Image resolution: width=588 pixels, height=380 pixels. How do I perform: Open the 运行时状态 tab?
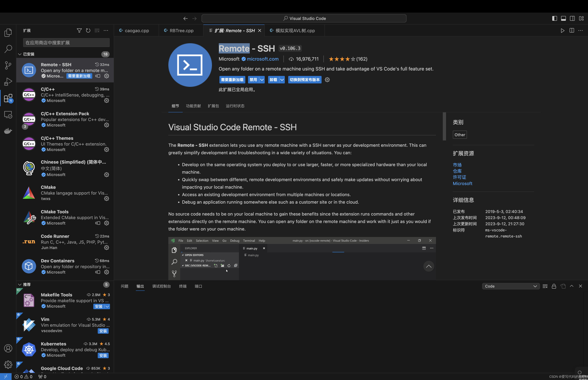click(235, 106)
